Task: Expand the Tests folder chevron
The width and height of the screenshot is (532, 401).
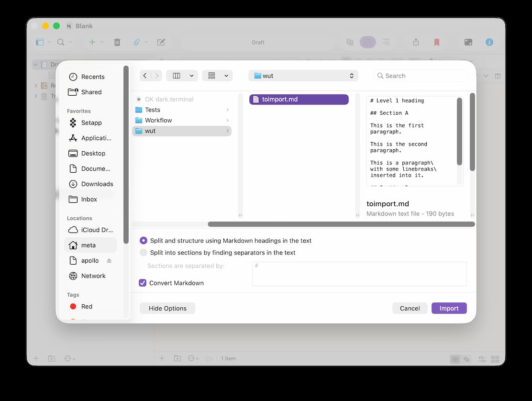Action: coord(227,110)
